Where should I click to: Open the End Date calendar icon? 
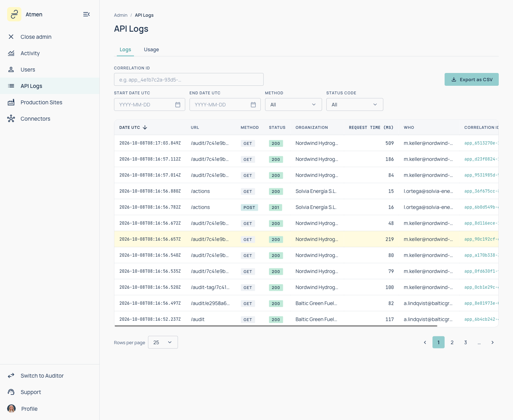click(253, 105)
